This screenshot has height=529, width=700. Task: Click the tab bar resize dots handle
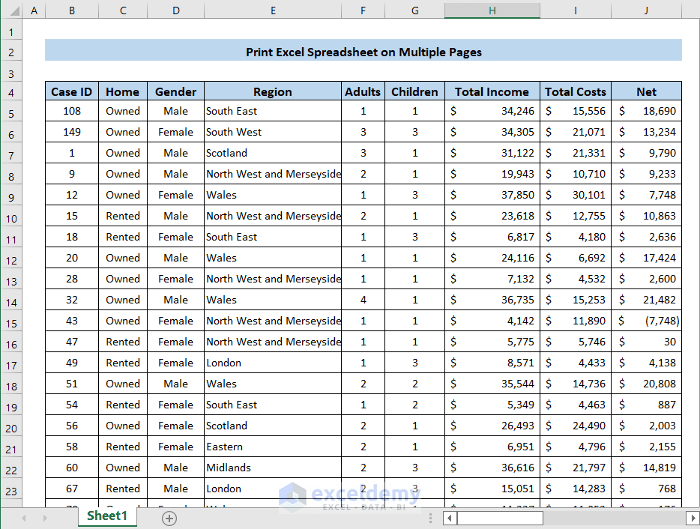(x=431, y=517)
